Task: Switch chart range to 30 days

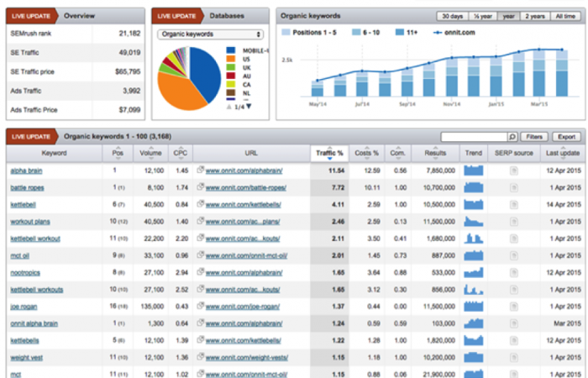Action: pos(452,16)
